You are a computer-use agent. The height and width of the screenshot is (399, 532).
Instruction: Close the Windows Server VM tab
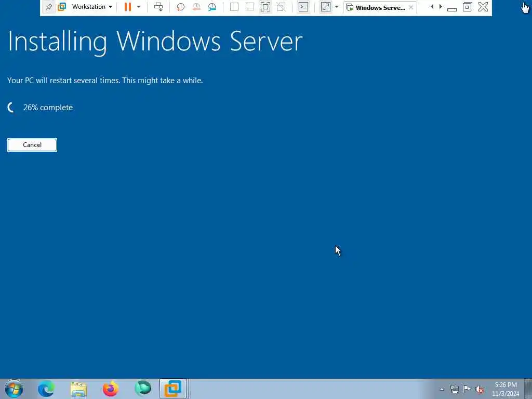point(411,7)
